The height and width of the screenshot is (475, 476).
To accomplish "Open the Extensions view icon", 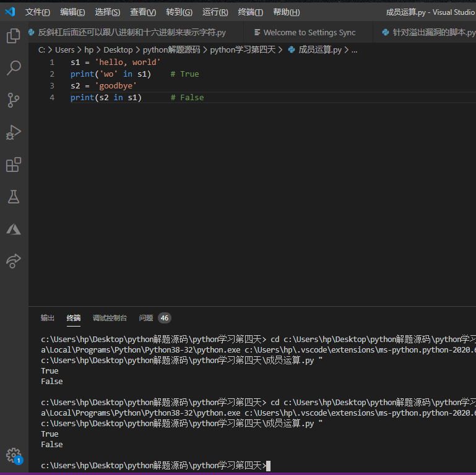I will (13, 165).
